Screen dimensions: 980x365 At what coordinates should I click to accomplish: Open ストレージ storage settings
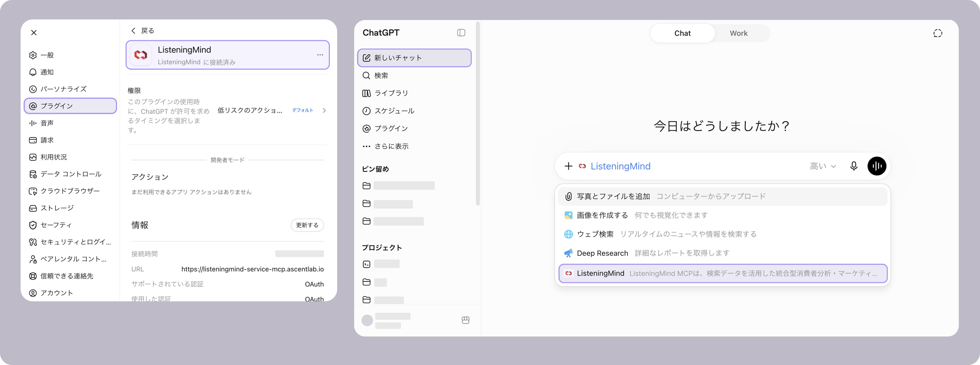[x=70, y=208]
